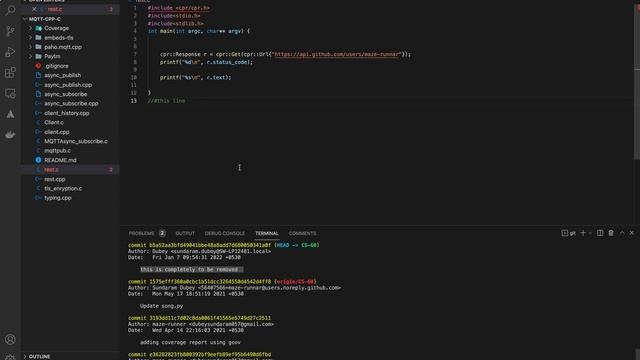Select the Terminal tab
The image size is (640, 360).
267,233
